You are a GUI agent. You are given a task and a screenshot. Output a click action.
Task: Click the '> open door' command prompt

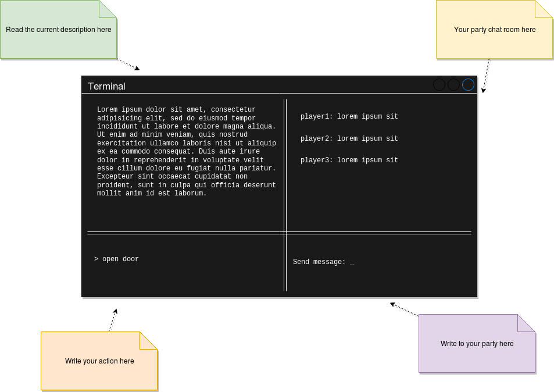coord(116,259)
